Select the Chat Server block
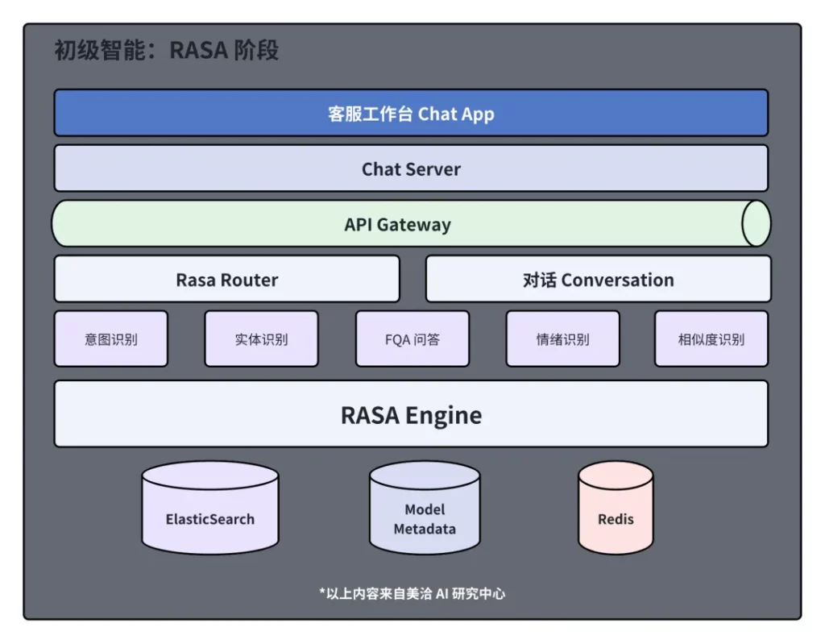The width and height of the screenshot is (825, 644). click(411, 168)
